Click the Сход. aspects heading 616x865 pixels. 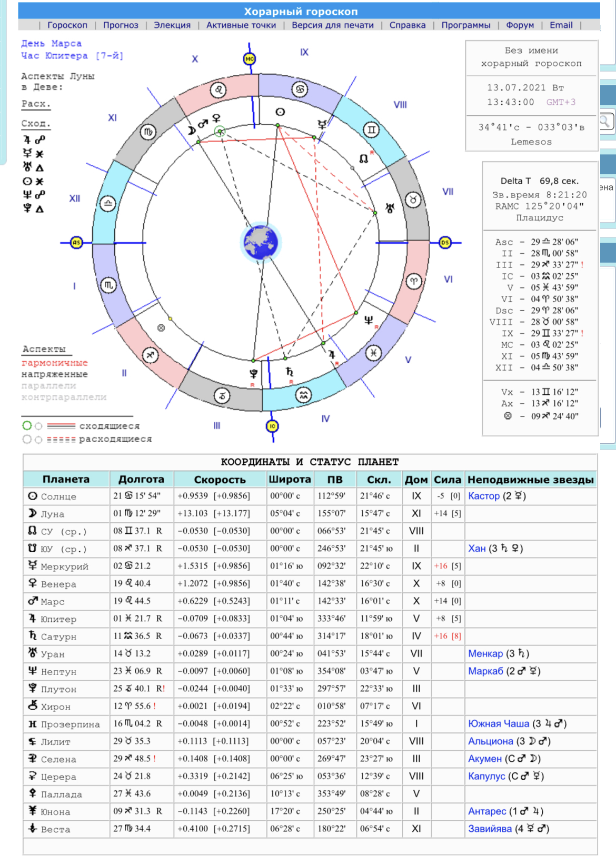tap(36, 123)
